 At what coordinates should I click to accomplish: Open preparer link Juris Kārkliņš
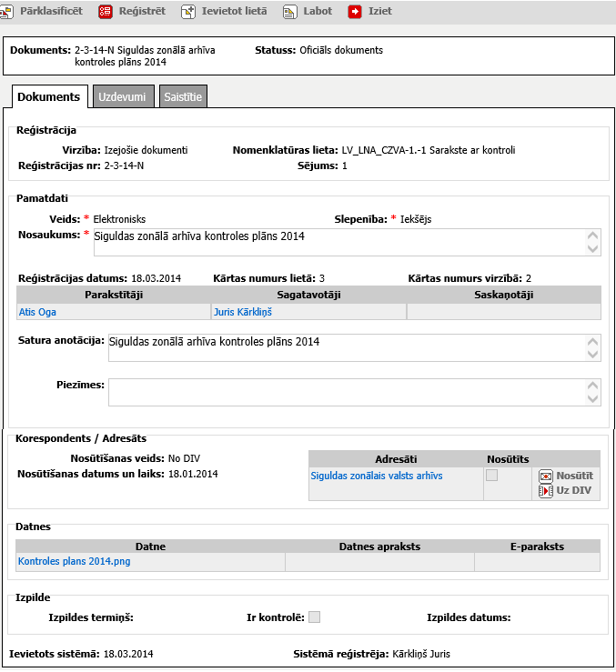243,312
